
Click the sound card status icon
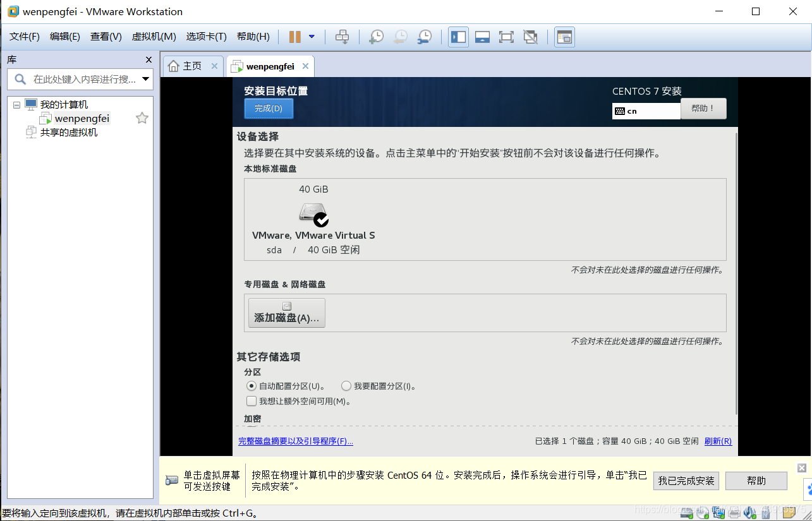coord(749,513)
